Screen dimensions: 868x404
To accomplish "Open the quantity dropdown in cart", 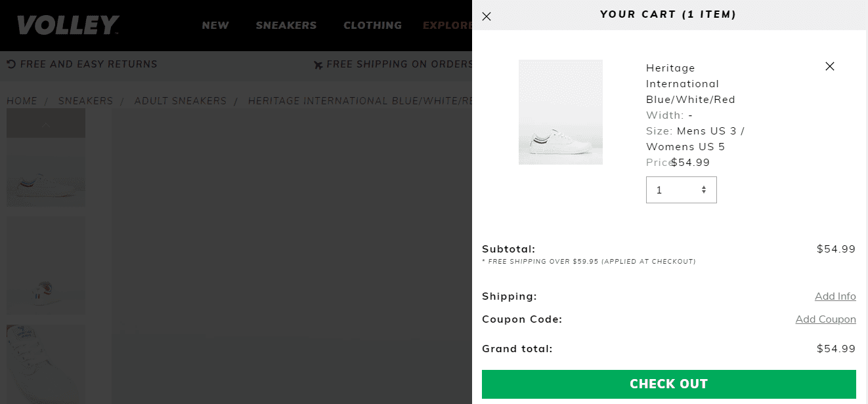I will click(681, 190).
